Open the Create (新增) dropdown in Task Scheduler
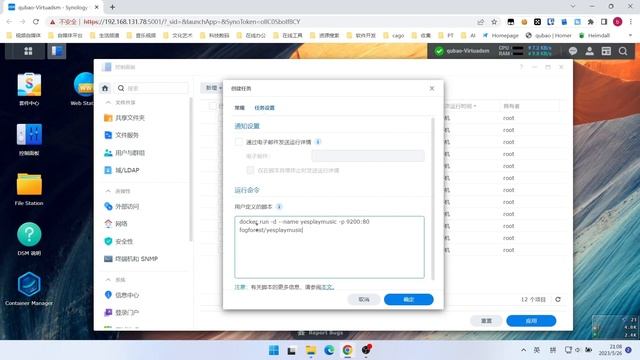 213,88
